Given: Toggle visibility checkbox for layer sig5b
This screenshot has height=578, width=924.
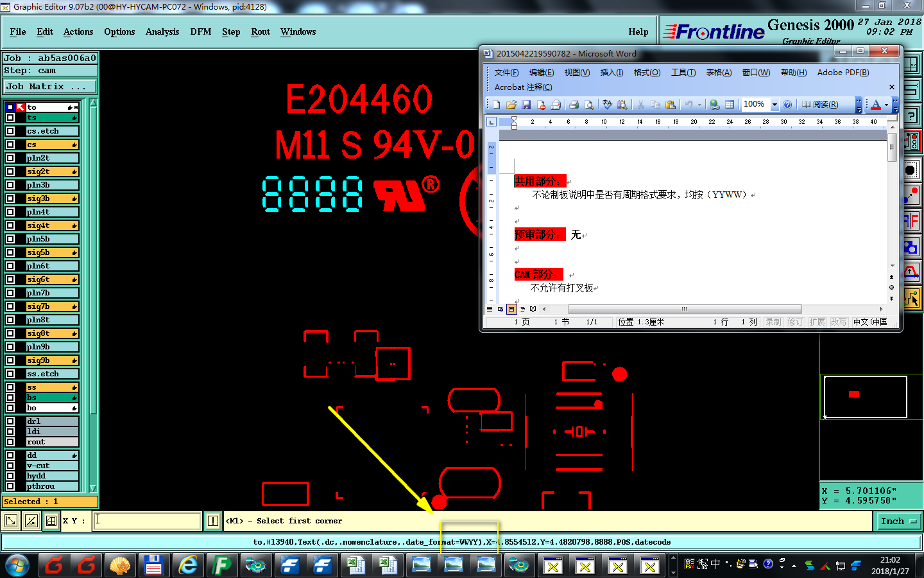Looking at the screenshot, I should pos(10,252).
